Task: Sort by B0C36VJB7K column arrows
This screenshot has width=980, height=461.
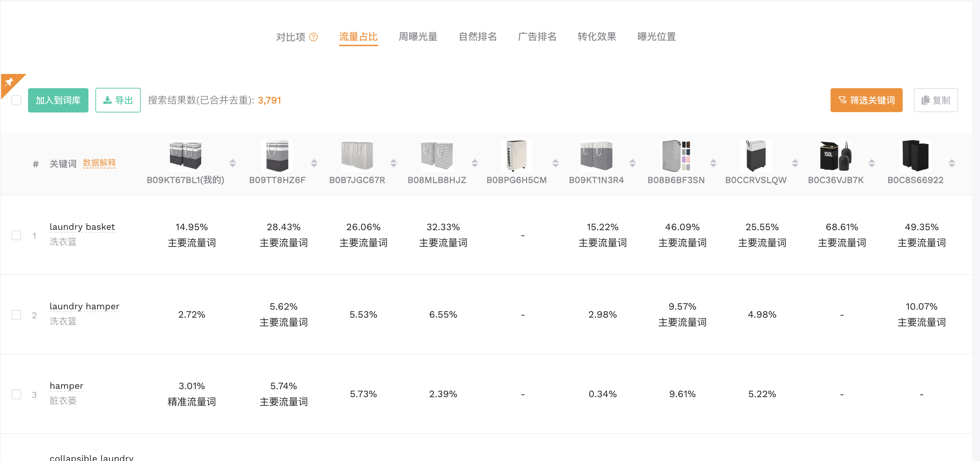Action: coord(871,163)
